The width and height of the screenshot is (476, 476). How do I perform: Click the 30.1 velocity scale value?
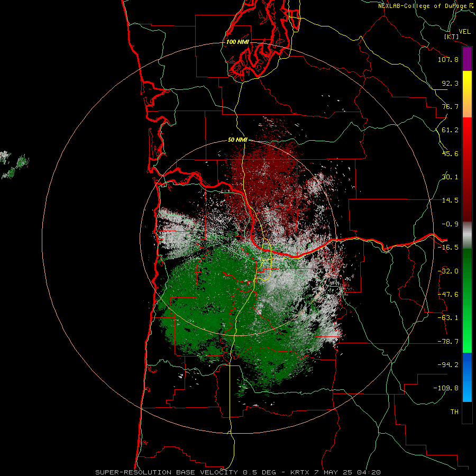[450, 177]
